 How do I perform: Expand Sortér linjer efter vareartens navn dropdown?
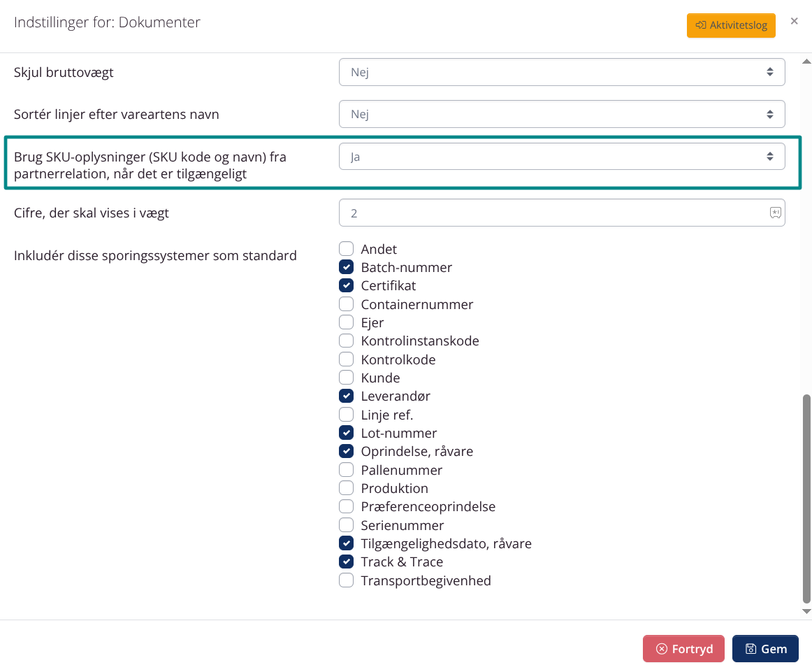tap(561, 114)
